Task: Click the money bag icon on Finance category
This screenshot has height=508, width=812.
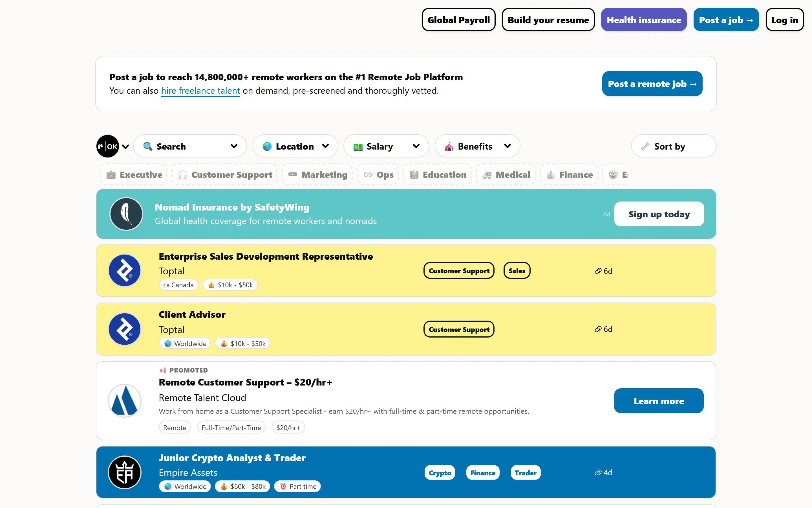Action: point(551,175)
